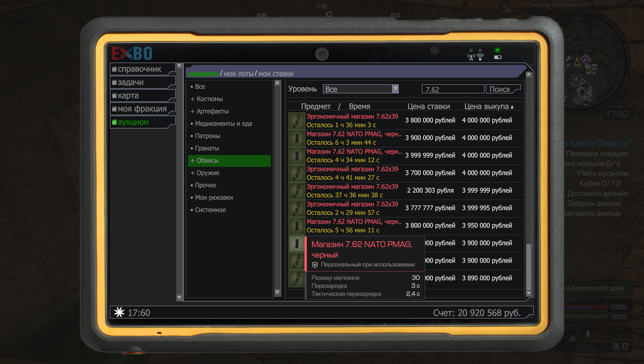Tick the ловушек 0/4 objective checkbox
This screenshot has height=364, width=644.
pyautogui.click(x=628, y=164)
